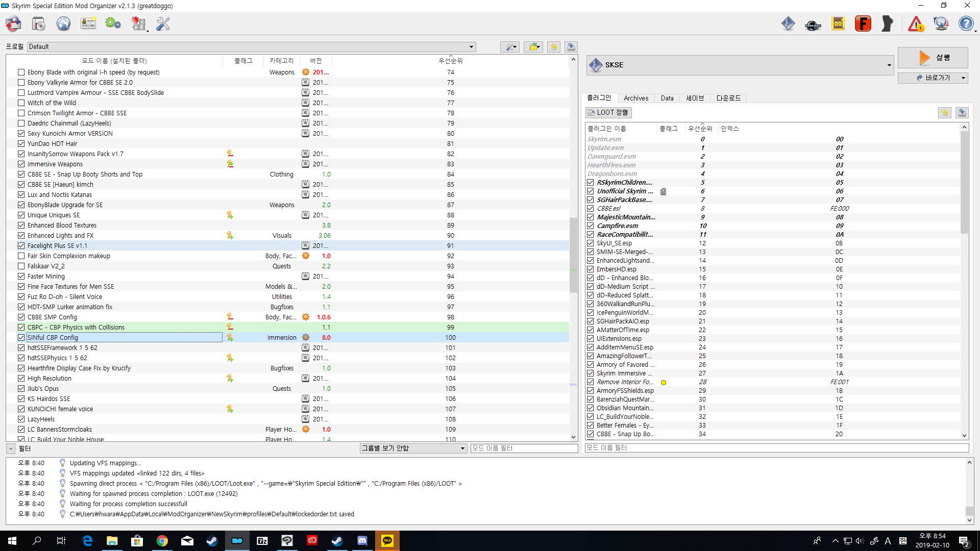This screenshot has height=551, width=980.
Task: Sort plugins by the 인덱스 column header
Action: tap(840, 129)
